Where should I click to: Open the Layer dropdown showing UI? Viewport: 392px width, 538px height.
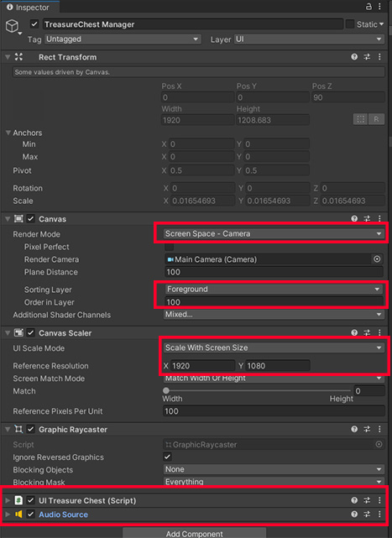309,39
